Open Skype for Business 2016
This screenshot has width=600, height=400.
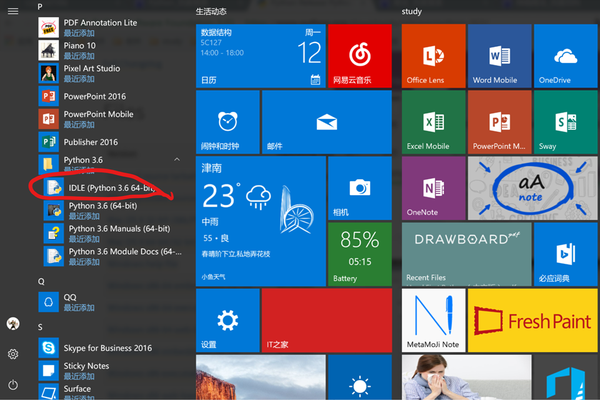111,348
